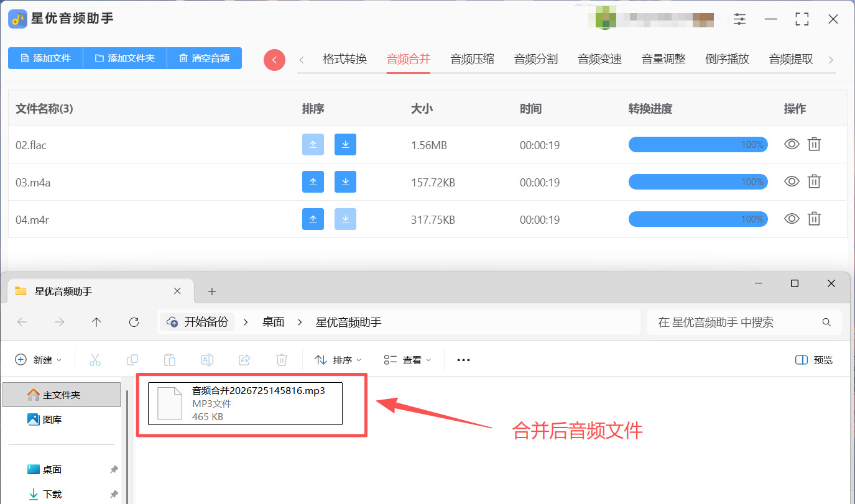The image size is (855, 504).
Task: Preview the 04.m4r file with eye icon
Action: 792,219
